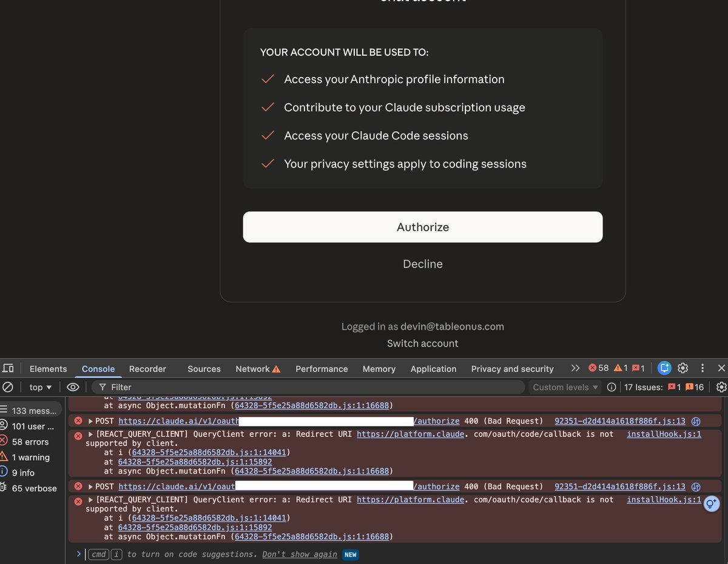728x564 pixels.
Task: Click the AI explain icon on the second POST error
Action: tap(696, 486)
